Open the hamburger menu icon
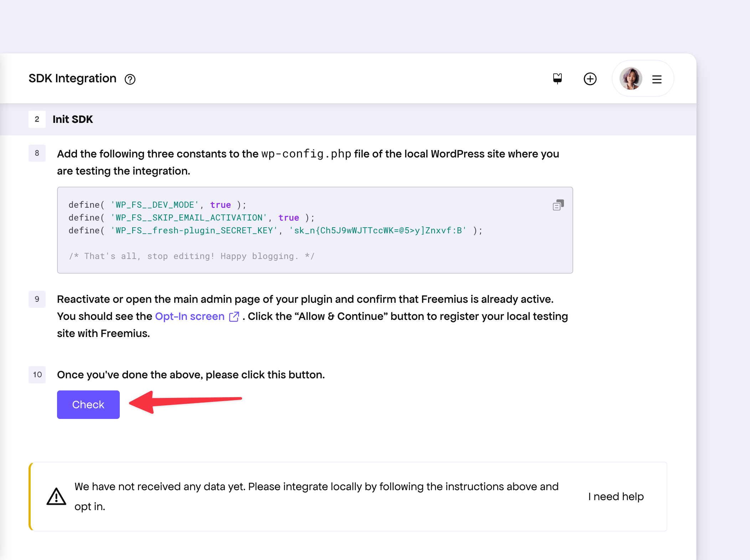The image size is (750, 560). click(x=657, y=79)
